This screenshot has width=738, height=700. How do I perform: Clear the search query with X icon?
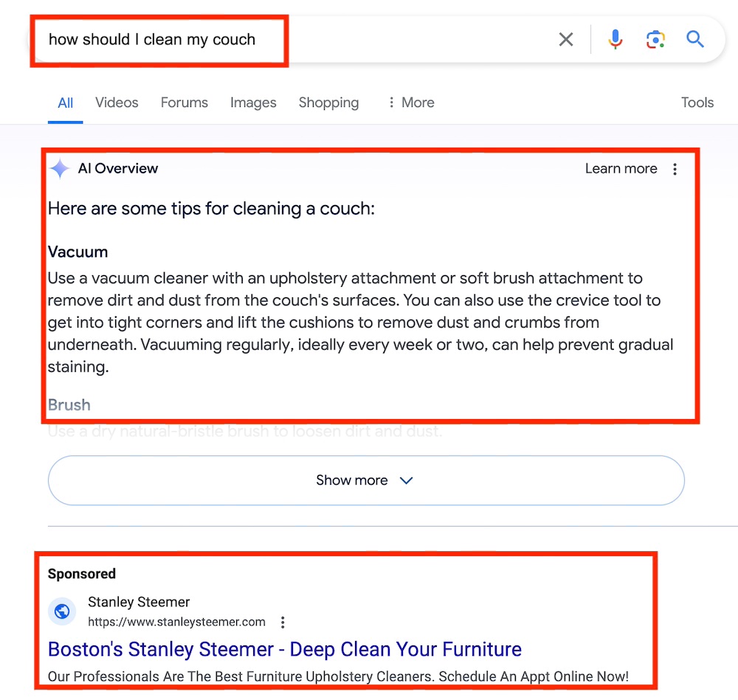(x=566, y=39)
